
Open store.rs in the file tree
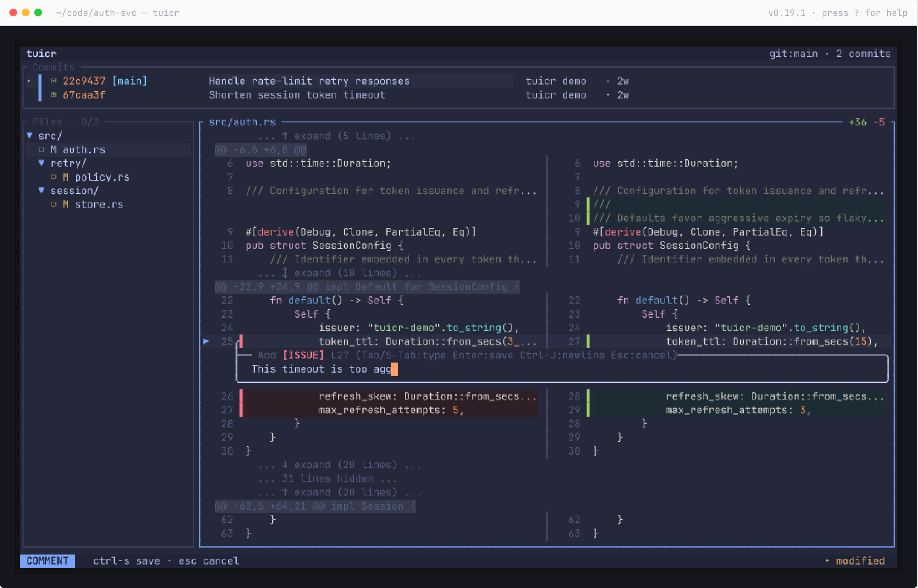point(99,204)
